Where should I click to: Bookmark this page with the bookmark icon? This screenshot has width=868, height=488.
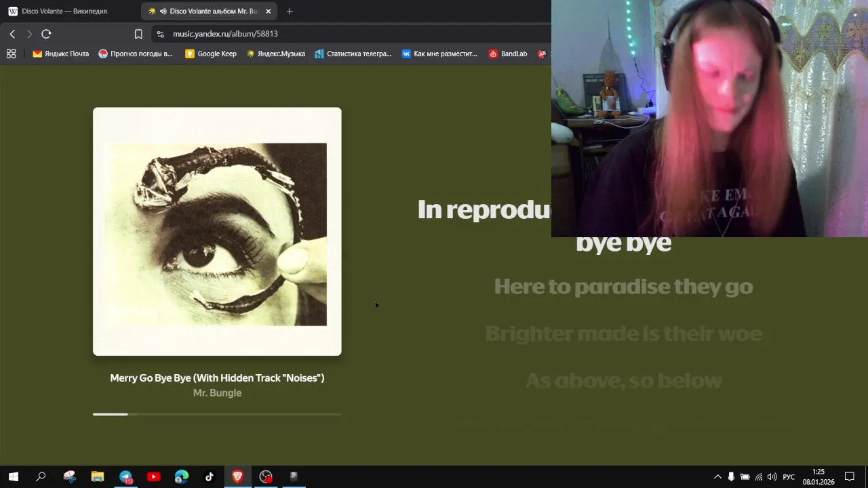(x=138, y=34)
